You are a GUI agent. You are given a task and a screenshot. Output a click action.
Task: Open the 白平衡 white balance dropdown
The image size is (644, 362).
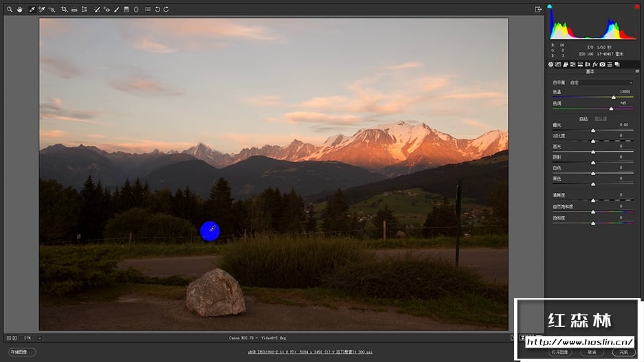(601, 82)
